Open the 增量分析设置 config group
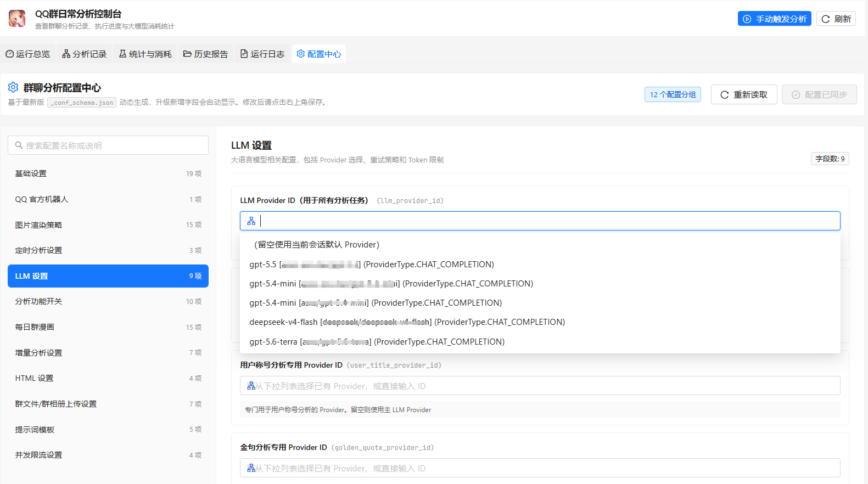Image resolution: width=868 pixels, height=484 pixels. point(108,353)
